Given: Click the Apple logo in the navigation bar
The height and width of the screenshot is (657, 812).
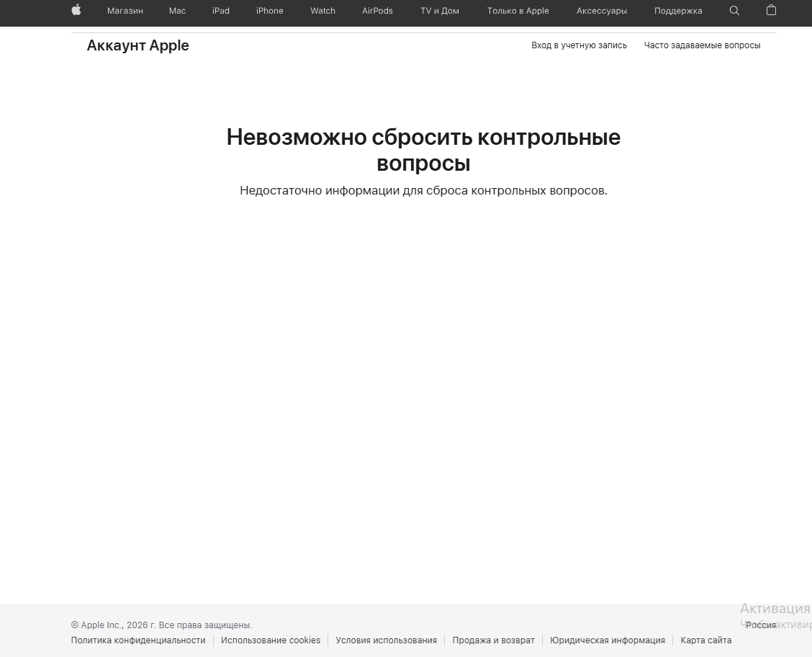Looking at the screenshot, I should pos(76,11).
